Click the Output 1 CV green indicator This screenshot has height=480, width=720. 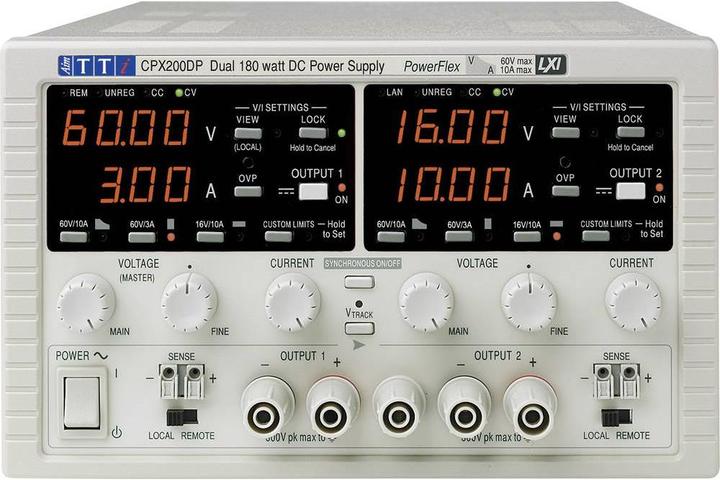point(179,93)
